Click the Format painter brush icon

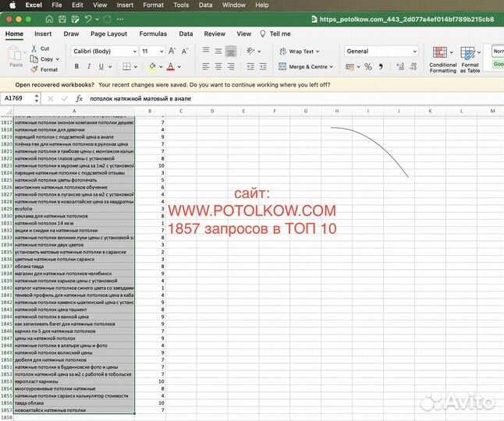(x=34, y=69)
